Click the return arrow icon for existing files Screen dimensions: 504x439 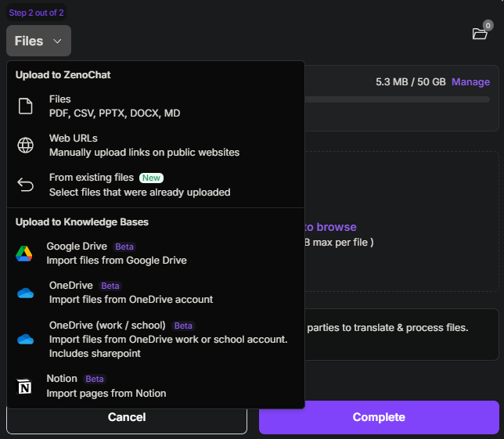[25, 185]
